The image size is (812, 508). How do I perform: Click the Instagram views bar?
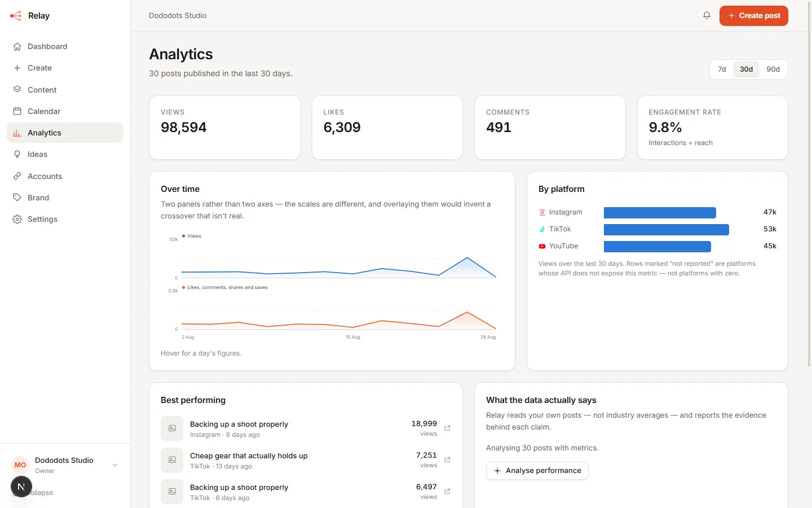pos(660,213)
